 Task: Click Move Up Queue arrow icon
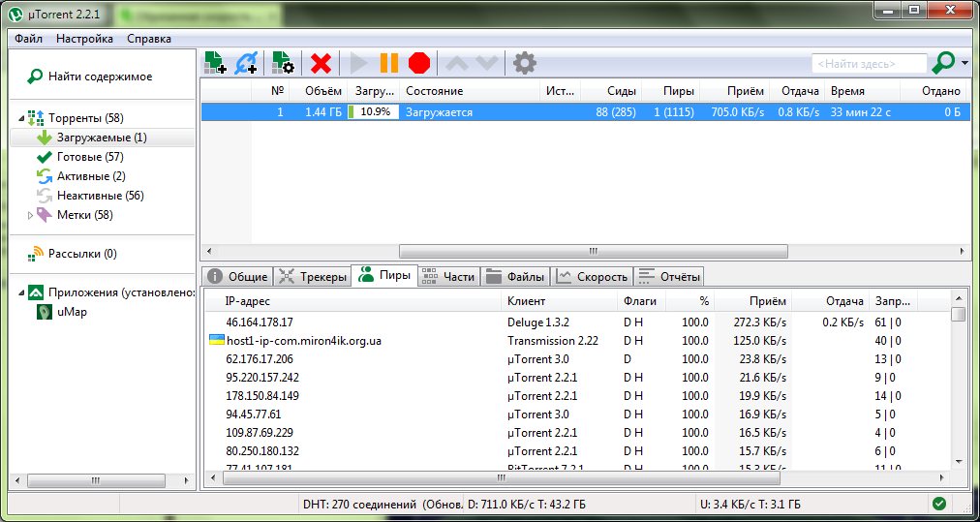[x=456, y=63]
